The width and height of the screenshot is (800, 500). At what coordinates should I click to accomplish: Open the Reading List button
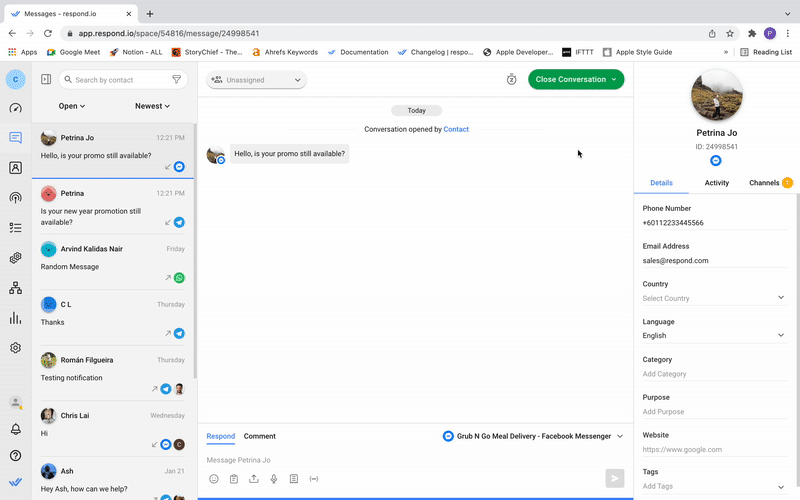[766, 52]
